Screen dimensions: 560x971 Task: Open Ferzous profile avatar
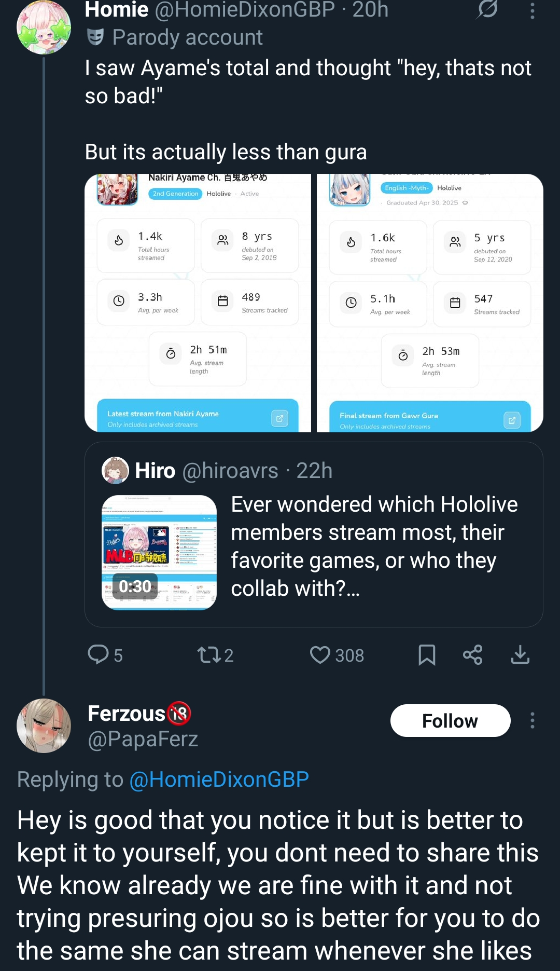point(44,726)
